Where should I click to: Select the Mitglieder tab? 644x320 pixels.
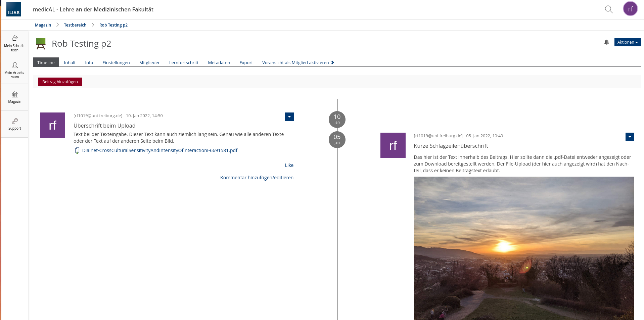pyautogui.click(x=149, y=62)
